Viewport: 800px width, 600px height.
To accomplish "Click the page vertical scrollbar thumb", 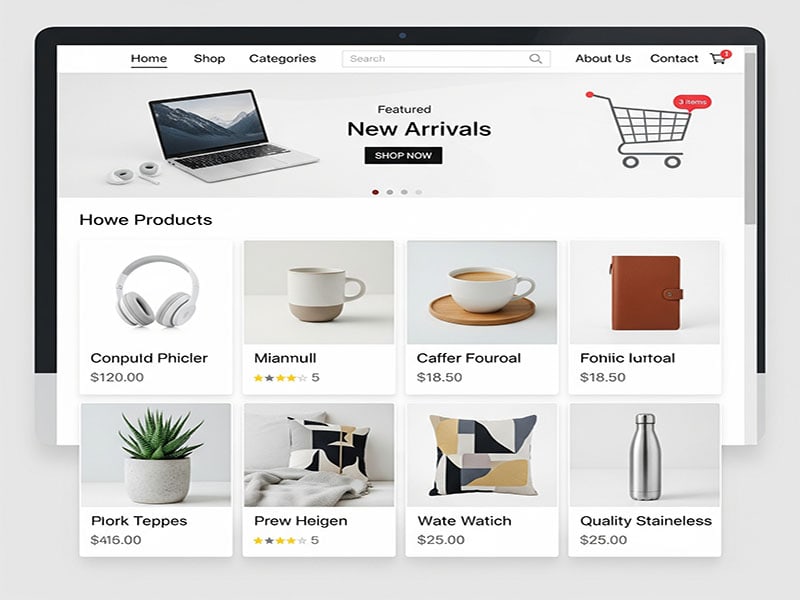I will [749, 138].
